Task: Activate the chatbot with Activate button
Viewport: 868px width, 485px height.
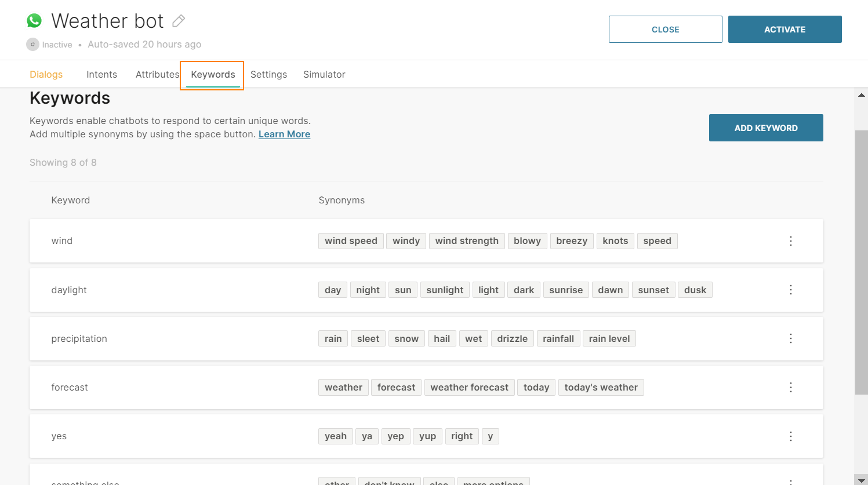Action: (x=785, y=30)
